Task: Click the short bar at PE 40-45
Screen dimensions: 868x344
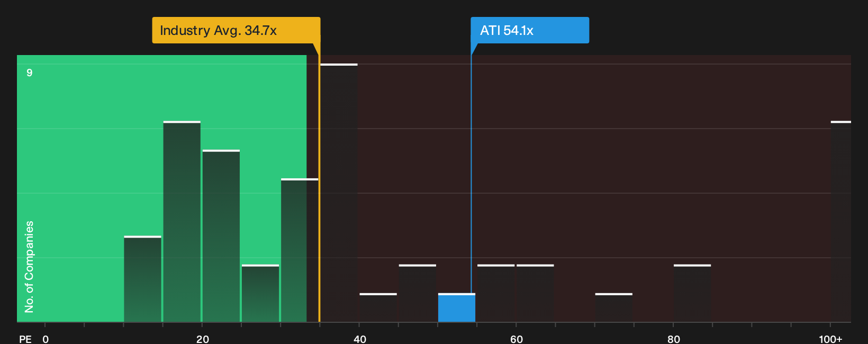Action: coord(378,307)
